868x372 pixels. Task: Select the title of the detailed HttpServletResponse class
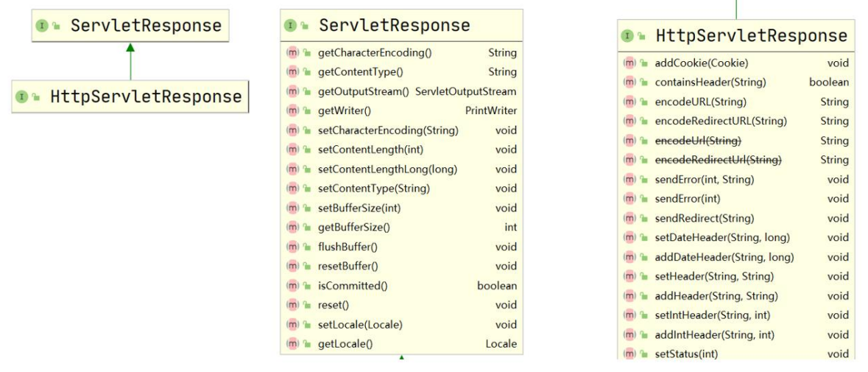[751, 35]
